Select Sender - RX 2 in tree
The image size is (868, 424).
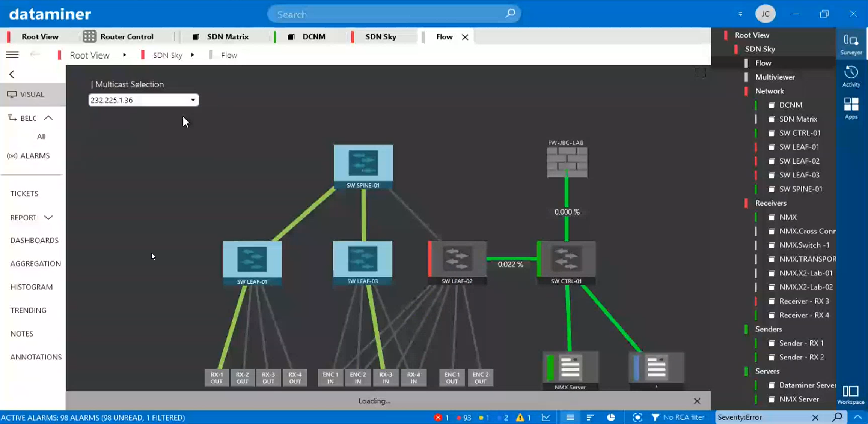(x=802, y=357)
